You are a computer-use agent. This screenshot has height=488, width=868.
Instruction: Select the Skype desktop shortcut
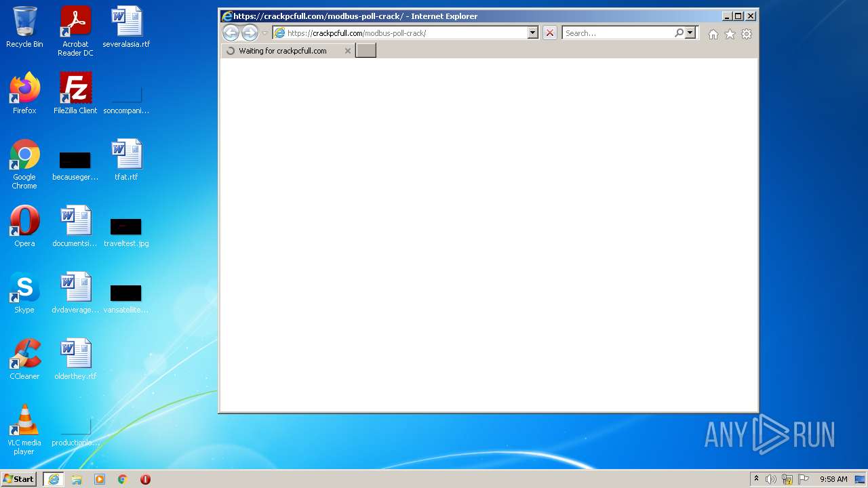coord(24,292)
